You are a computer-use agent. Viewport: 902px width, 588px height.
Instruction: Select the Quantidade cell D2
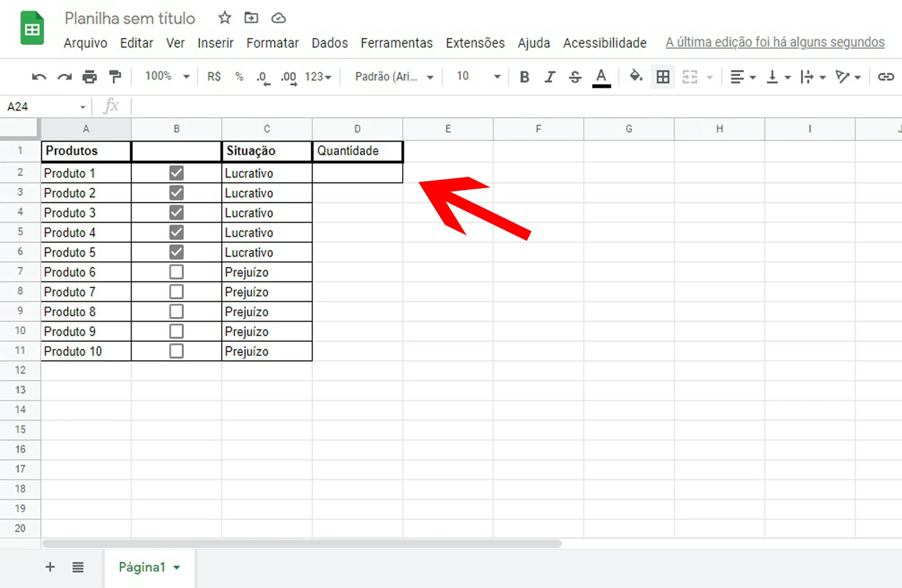(357, 173)
